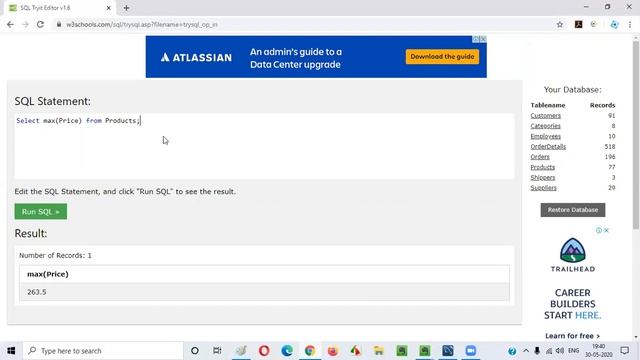Click inside the SQL Statement editor

tap(264, 146)
